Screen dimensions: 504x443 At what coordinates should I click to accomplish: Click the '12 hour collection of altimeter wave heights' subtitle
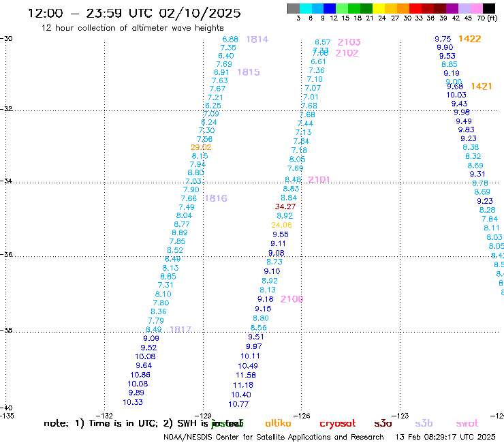(x=132, y=28)
